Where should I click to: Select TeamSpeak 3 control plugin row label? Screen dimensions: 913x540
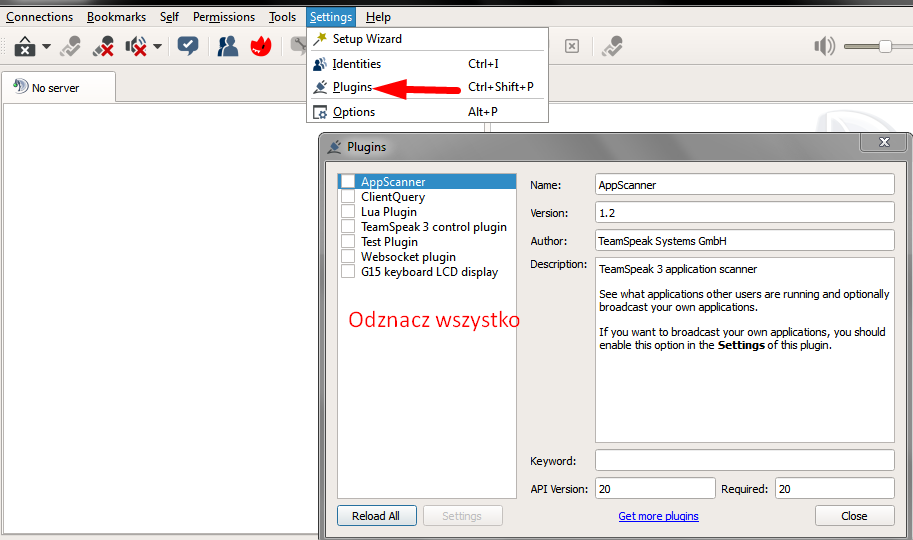point(434,227)
